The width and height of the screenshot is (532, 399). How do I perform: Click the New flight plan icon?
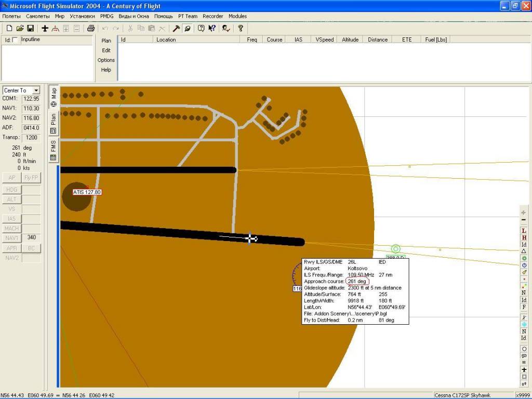point(9,28)
